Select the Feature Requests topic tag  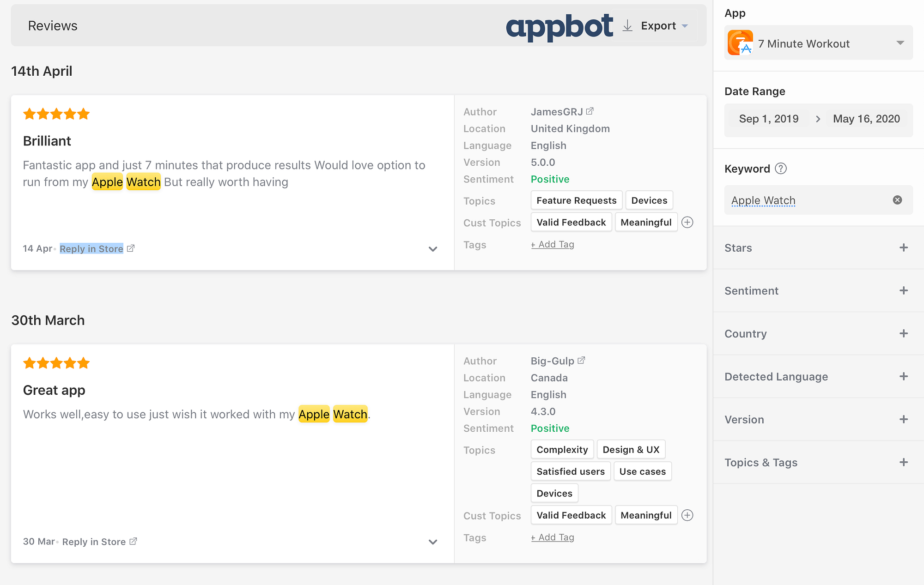576,200
